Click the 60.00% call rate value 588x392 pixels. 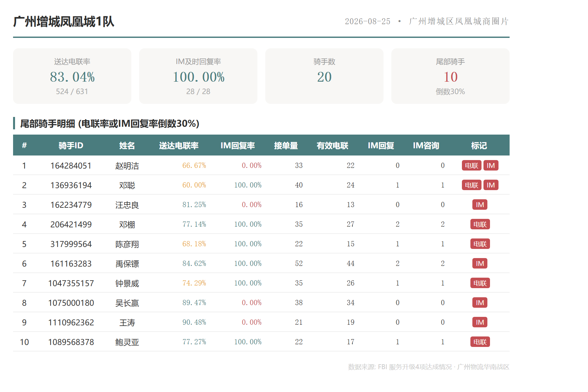click(x=194, y=185)
